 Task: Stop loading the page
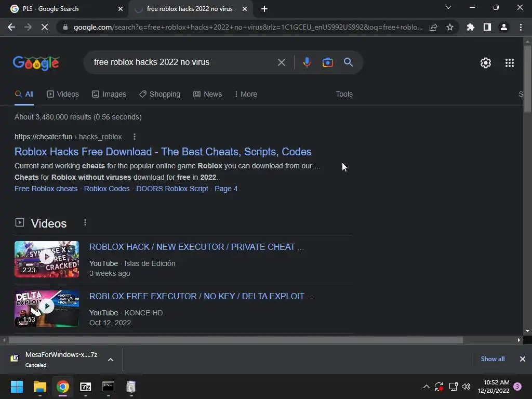pos(45,27)
